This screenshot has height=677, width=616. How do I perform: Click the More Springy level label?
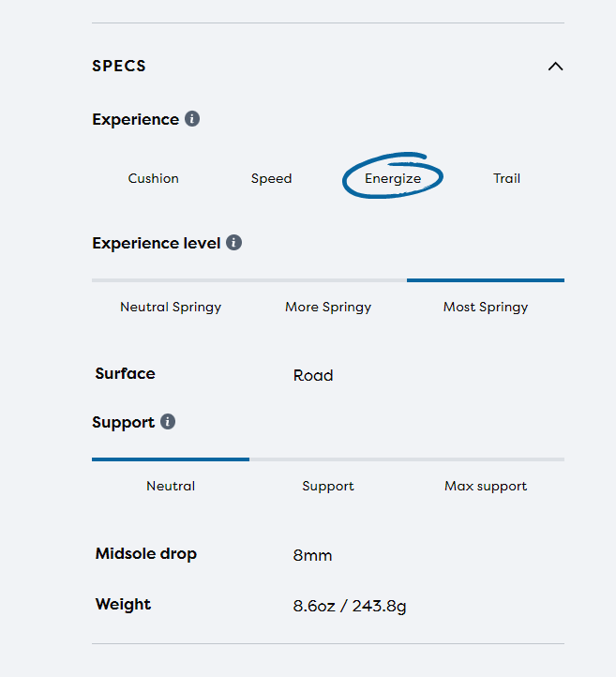(328, 307)
